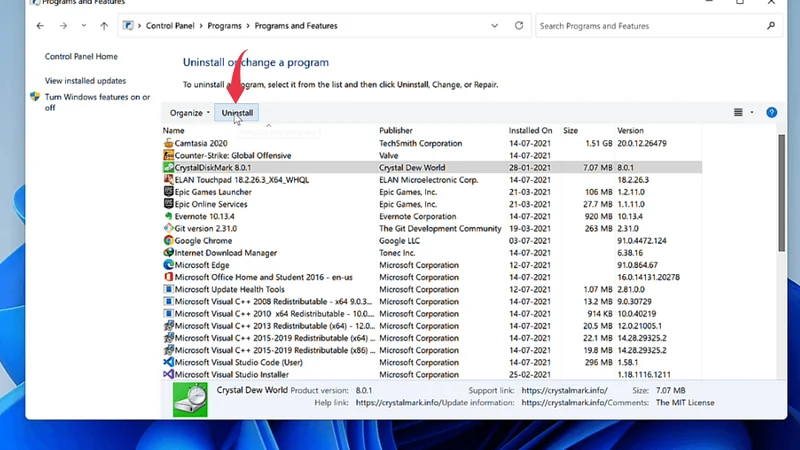
Task: Sort list by Publisher column header
Action: [x=396, y=131]
